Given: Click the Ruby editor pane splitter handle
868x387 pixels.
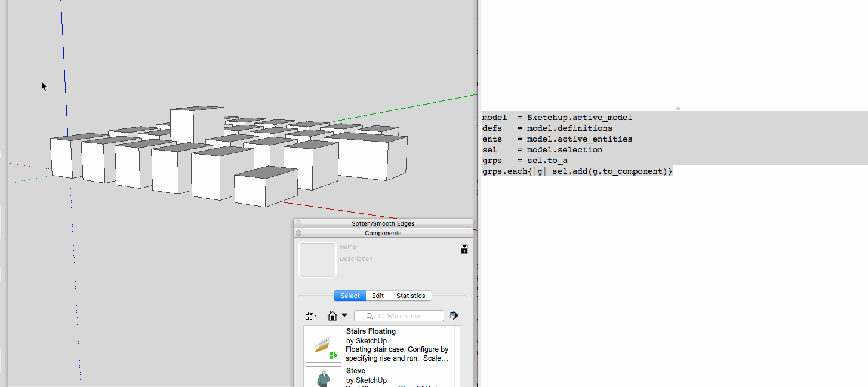Looking at the screenshot, I should (x=678, y=109).
